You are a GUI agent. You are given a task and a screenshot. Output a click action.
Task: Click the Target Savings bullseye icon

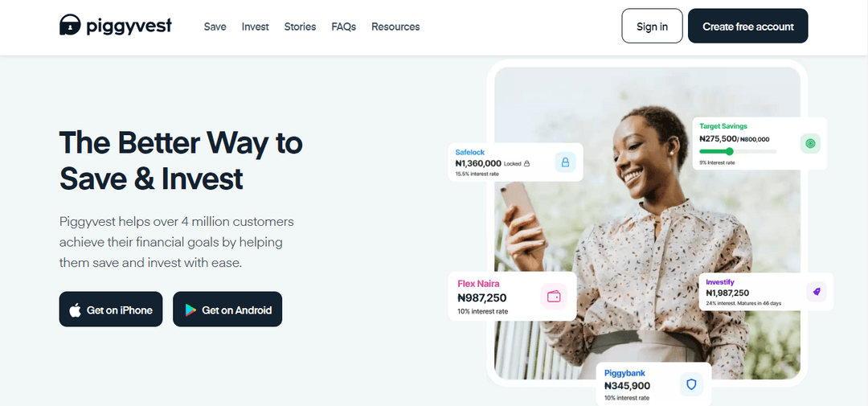810,143
